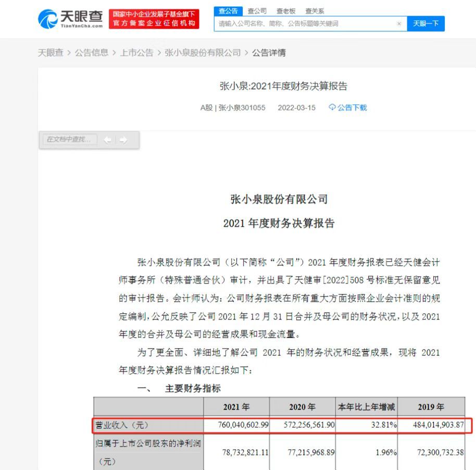The height and width of the screenshot is (470, 476).
Task: Click the A股 | 张小泉301055 stock label
Action: click(x=233, y=107)
